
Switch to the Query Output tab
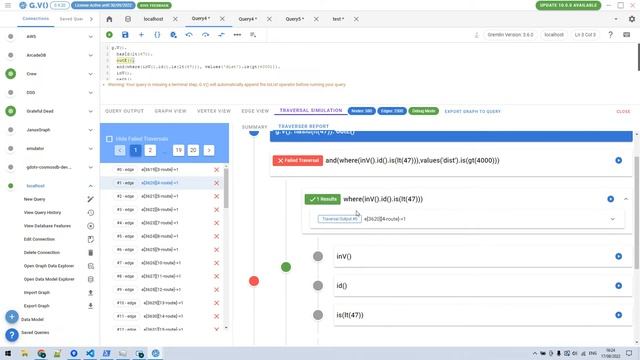click(124, 111)
